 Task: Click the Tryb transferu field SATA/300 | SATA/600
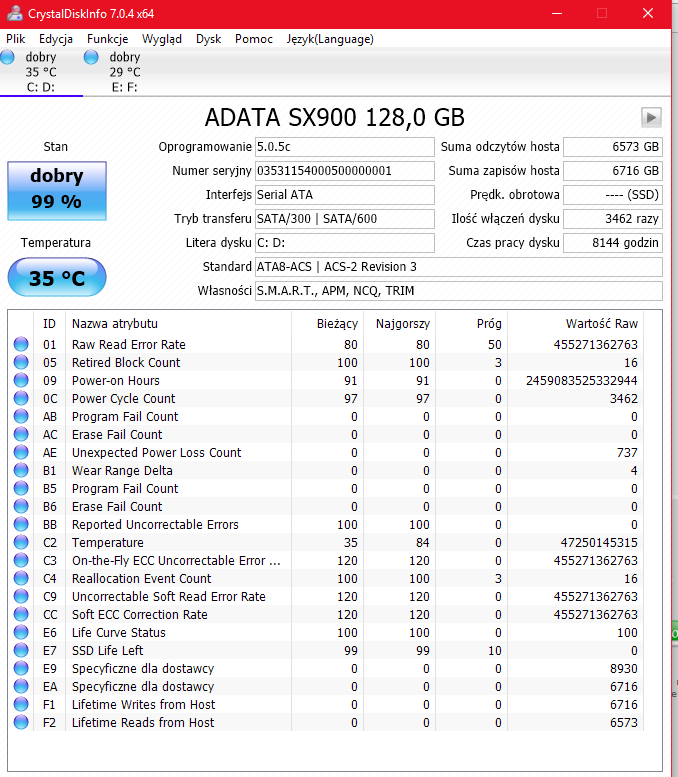tap(345, 219)
